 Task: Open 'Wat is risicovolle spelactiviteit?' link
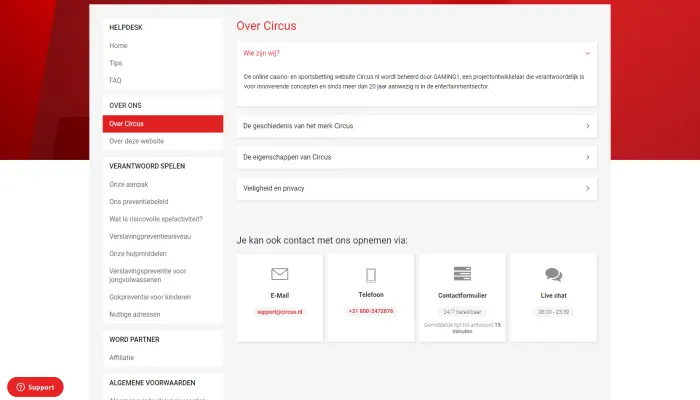tap(156, 219)
